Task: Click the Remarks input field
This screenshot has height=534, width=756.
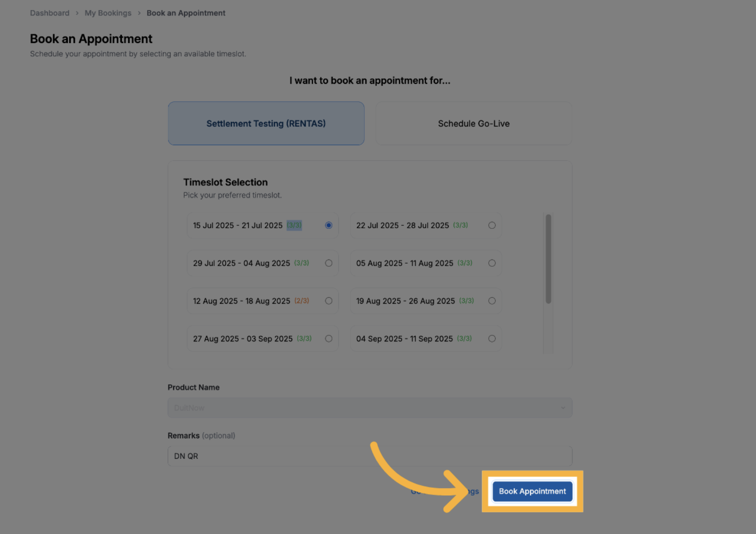Action: (x=369, y=456)
